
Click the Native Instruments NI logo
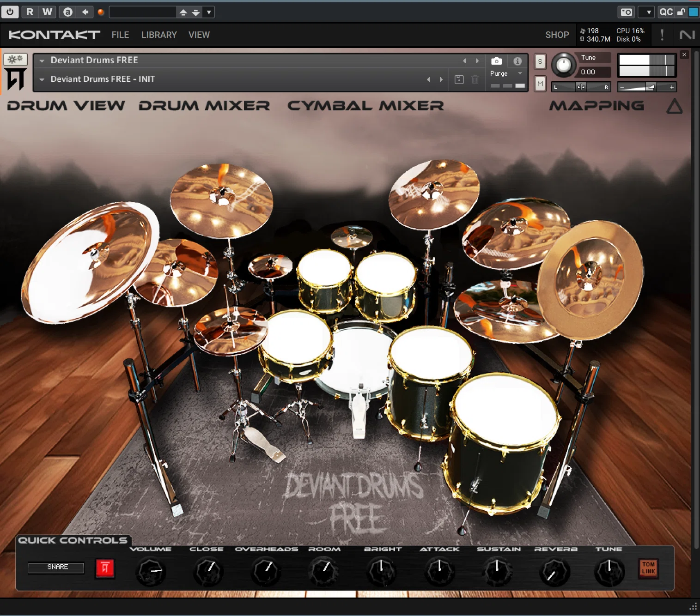point(687,35)
